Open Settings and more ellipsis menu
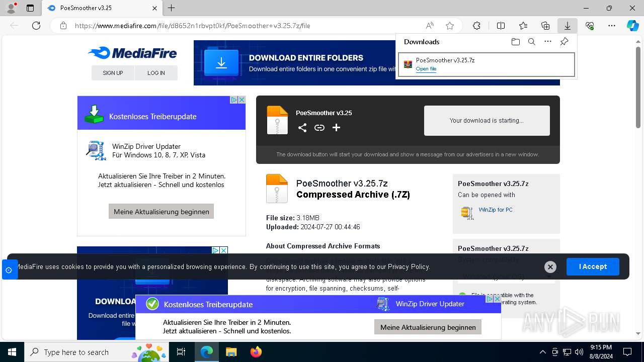 612,26
